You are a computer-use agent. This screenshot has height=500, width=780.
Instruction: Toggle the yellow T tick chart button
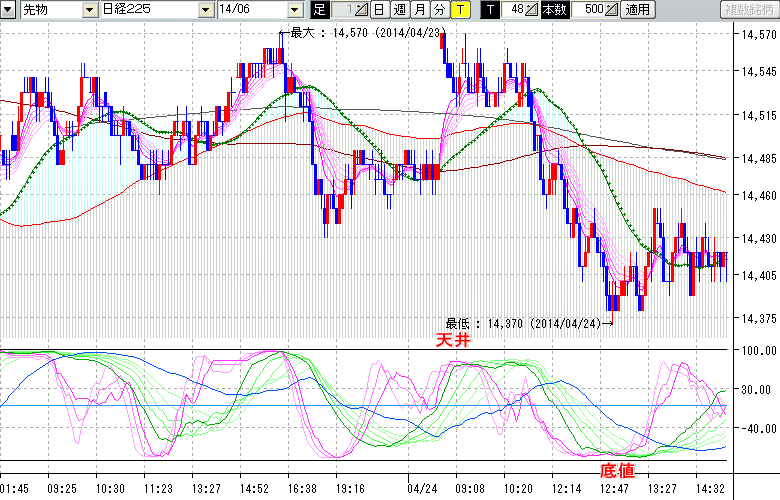[459, 9]
